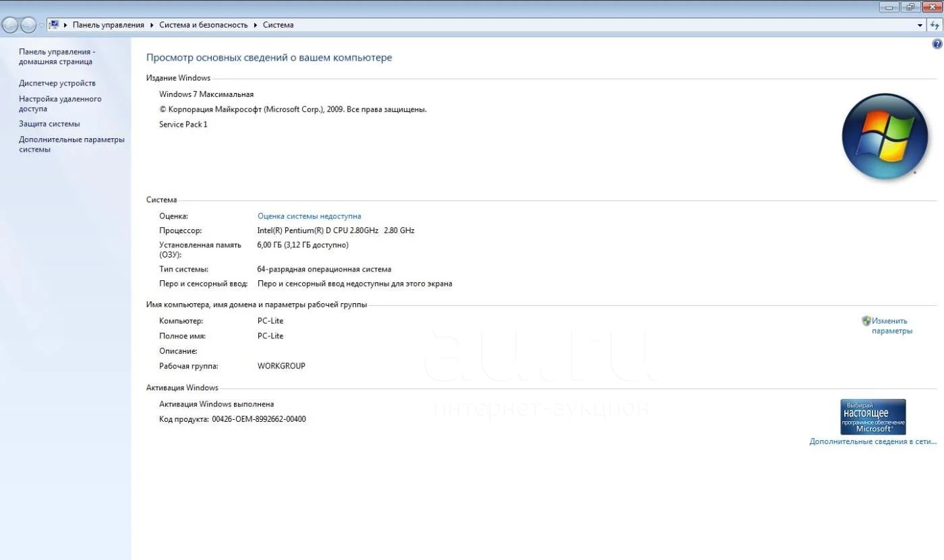Click 'Изменить параметры' link
Image resolution: width=944 pixels, height=560 pixels.
click(x=891, y=326)
